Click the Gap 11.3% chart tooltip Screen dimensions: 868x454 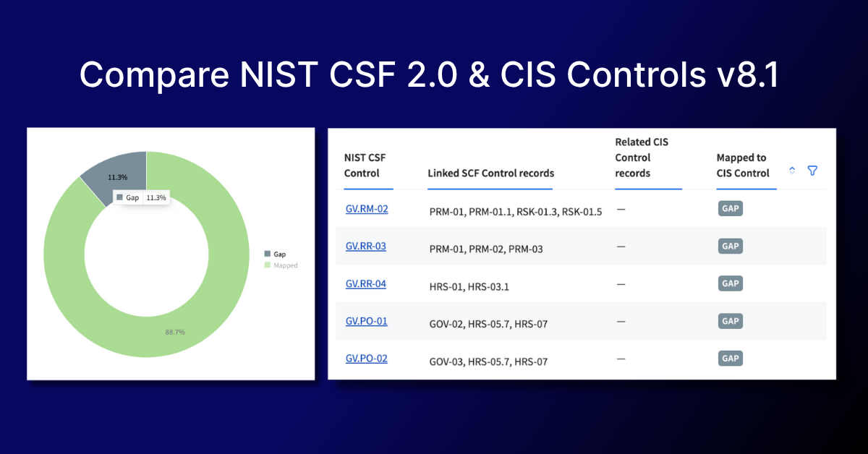140,197
